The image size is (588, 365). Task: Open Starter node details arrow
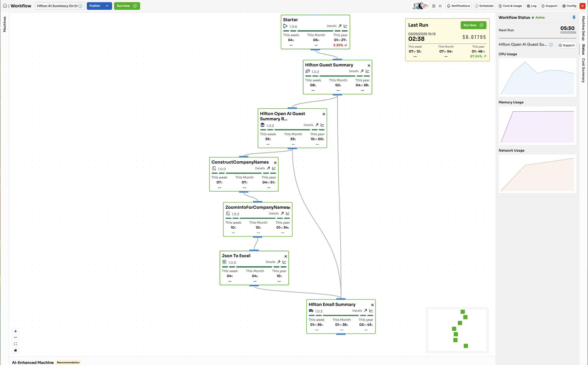pyautogui.click(x=340, y=26)
